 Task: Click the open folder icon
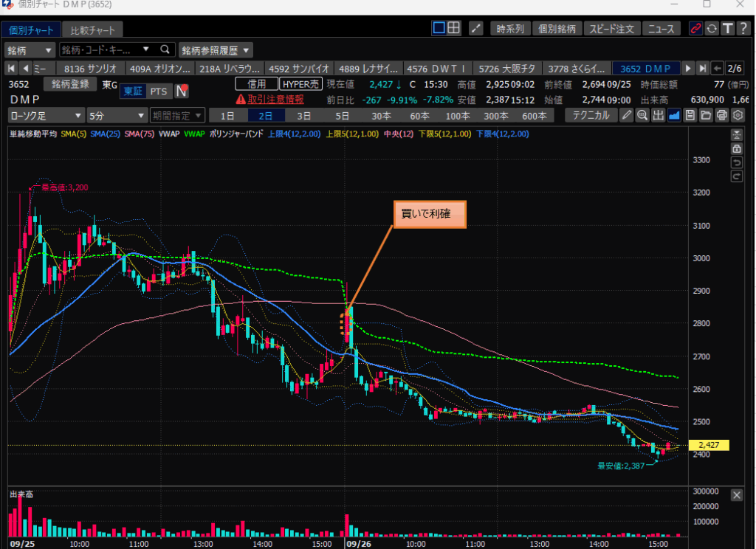705,115
